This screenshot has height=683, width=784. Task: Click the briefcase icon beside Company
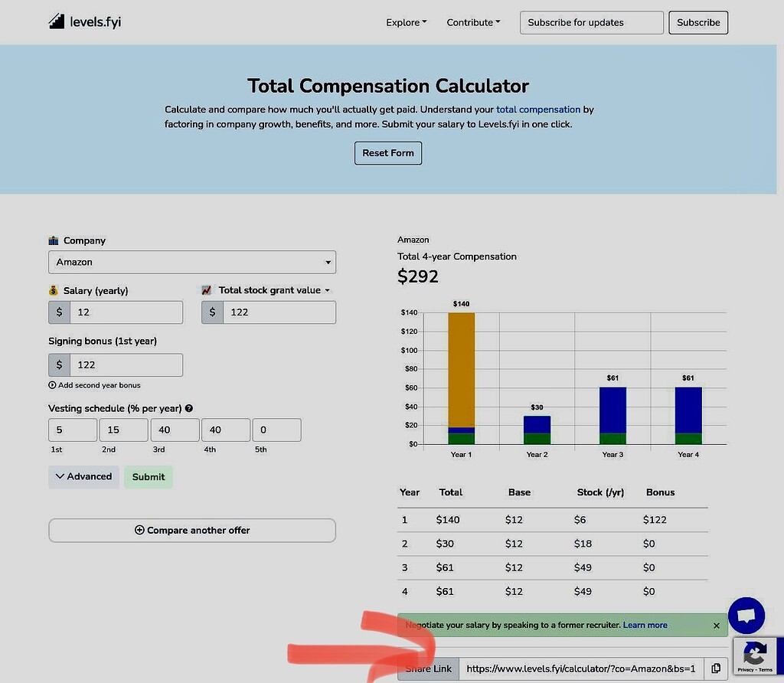click(54, 240)
